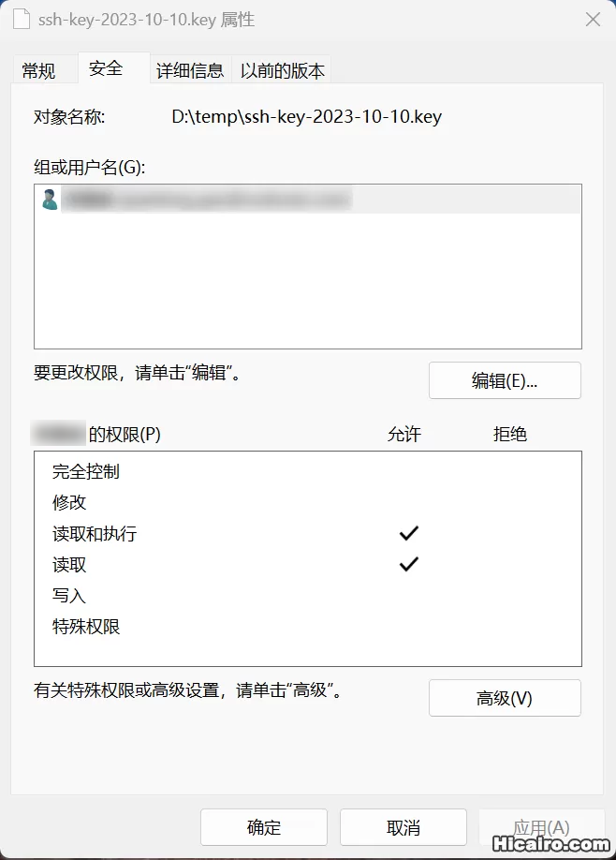Enable 允许 for 完全控制 permission

point(407,471)
